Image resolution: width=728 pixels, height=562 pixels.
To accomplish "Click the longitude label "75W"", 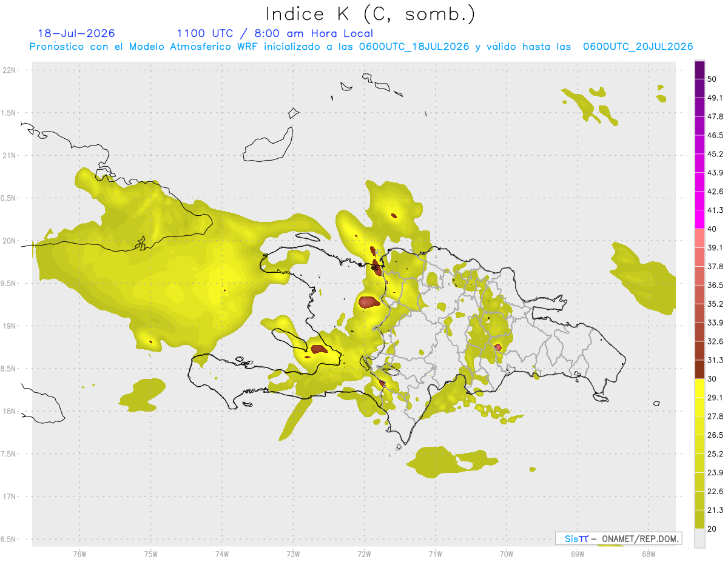I will [151, 554].
